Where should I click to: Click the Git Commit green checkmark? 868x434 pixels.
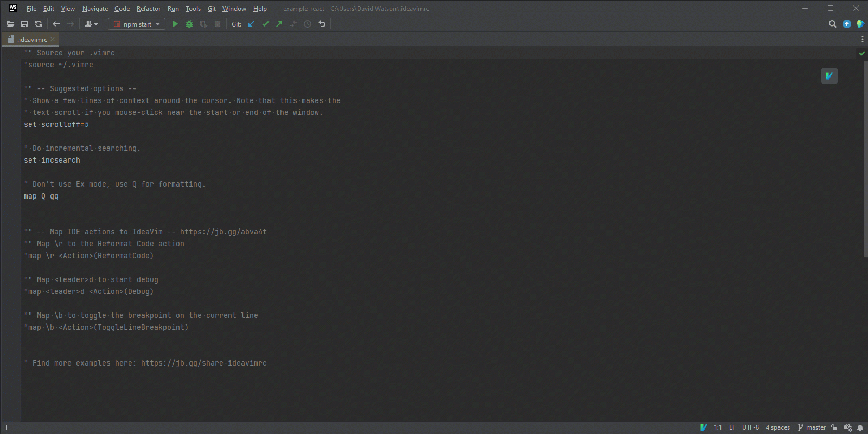265,24
